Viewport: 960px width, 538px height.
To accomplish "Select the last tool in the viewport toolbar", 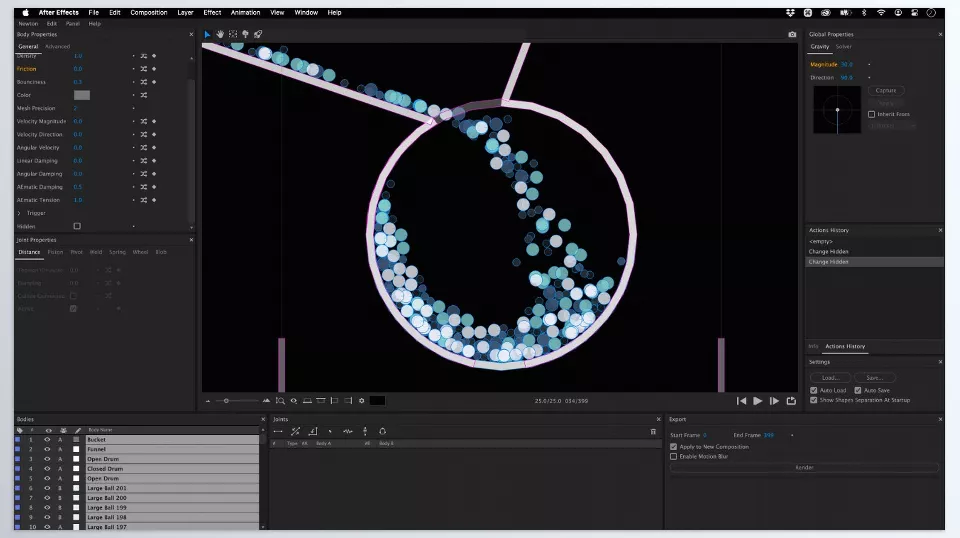I will [x=258, y=34].
